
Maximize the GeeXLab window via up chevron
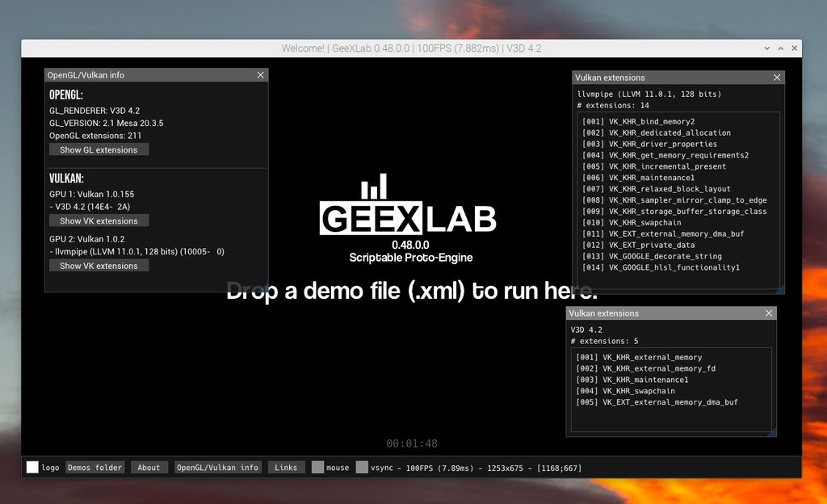(781, 48)
